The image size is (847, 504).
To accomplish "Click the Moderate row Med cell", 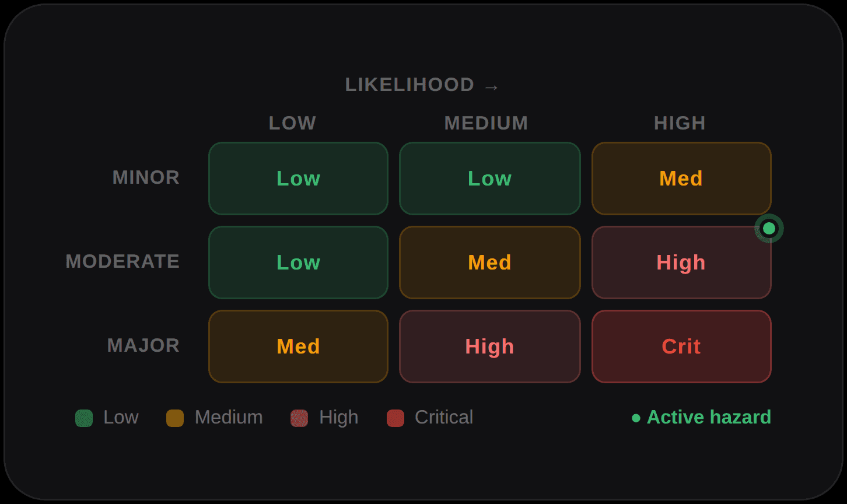I will click(490, 262).
